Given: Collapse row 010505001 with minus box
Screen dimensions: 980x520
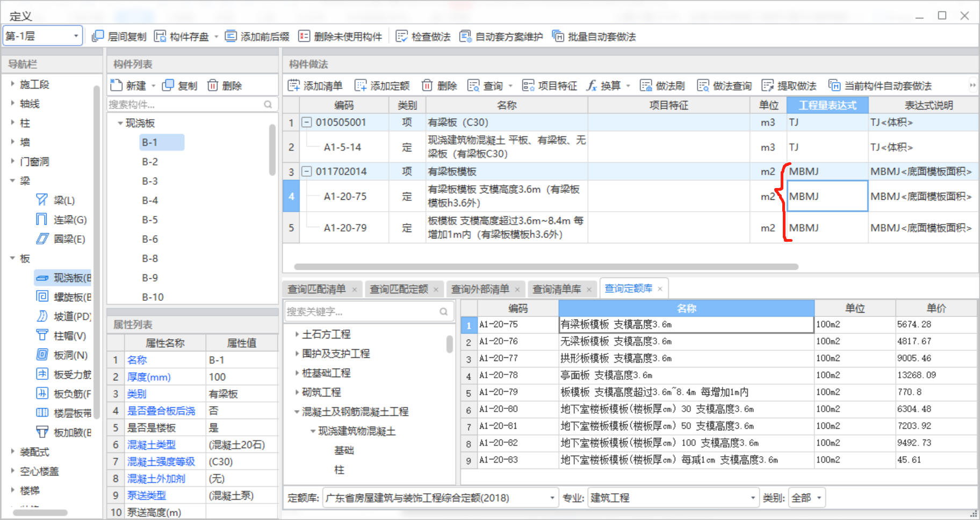Looking at the screenshot, I should (x=306, y=122).
